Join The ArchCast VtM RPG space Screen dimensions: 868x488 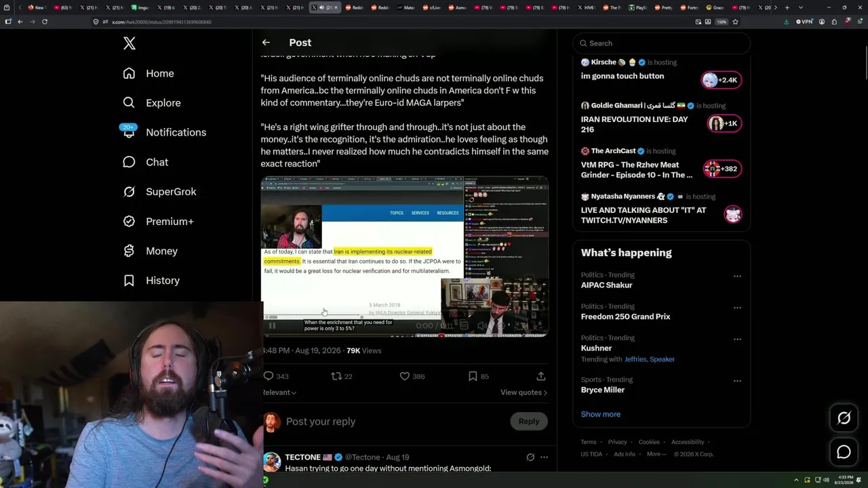(722, 169)
